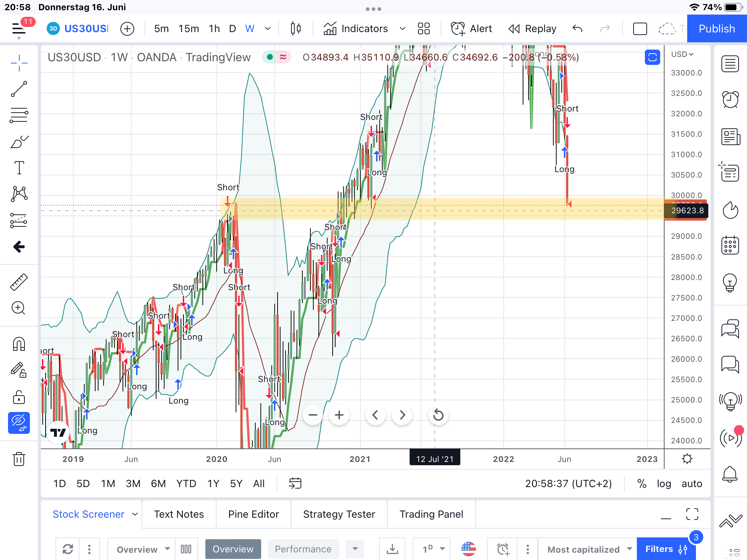Open the News panel

tap(730, 137)
